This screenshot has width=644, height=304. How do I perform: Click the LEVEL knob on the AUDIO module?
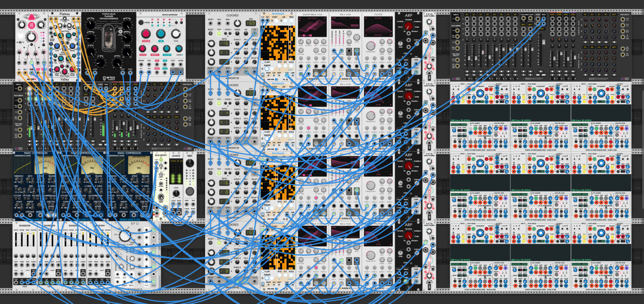(176, 193)
